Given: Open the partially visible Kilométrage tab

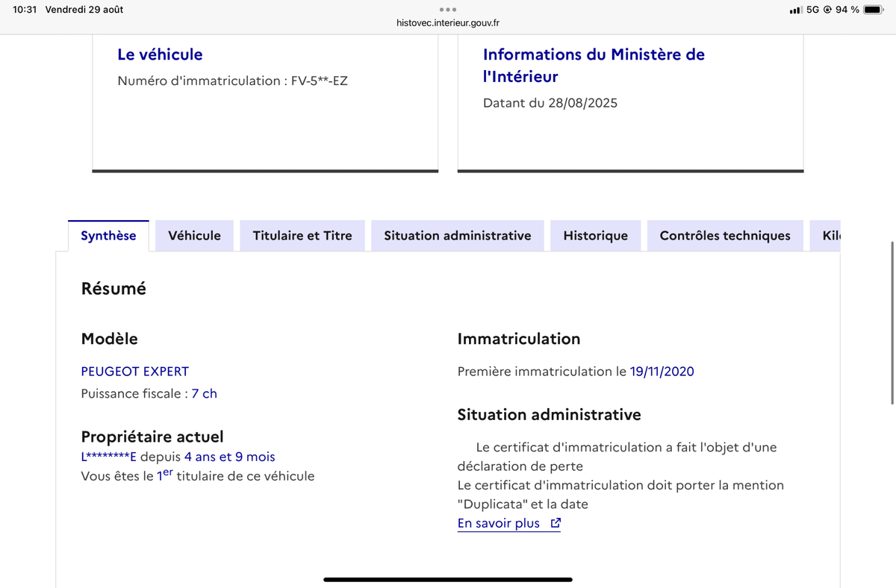Looking at the screenshot, I should 826,236.
